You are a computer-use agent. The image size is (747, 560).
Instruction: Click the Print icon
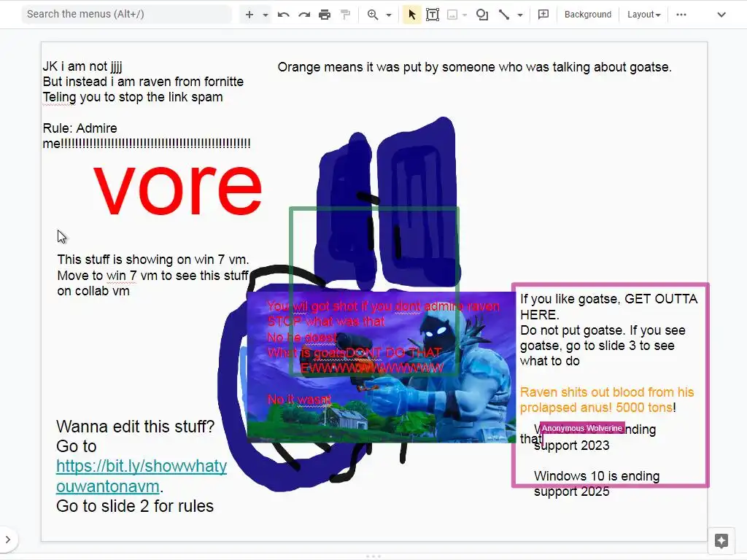pos(325,15)
